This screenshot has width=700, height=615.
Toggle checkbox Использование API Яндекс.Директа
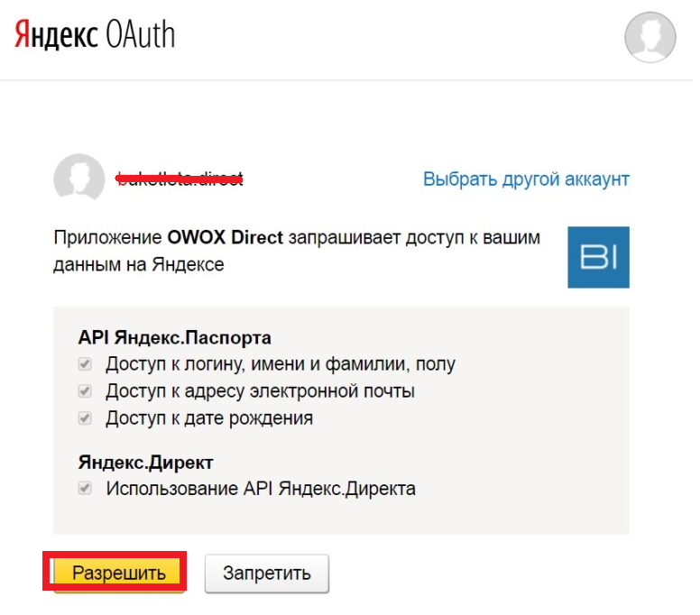(x=85, y=488)
